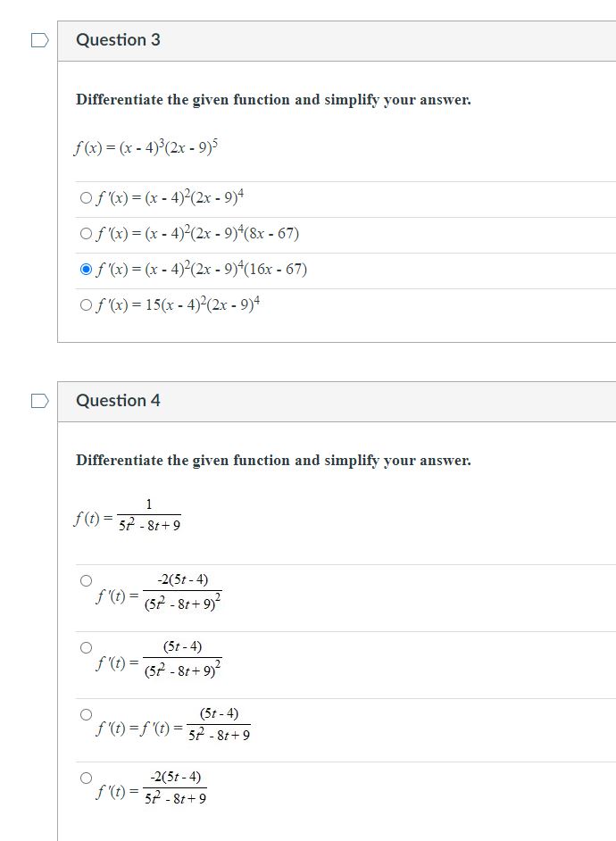This screenshot has width=616, height=841.
Task: Click the instruction text in Question 4
Action: point(273,460)
